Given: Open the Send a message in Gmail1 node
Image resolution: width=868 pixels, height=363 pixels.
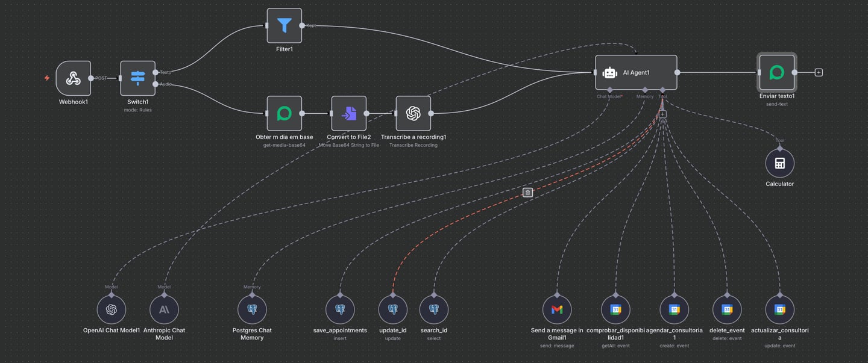Looking at the screenshot, I should [557, 309].
